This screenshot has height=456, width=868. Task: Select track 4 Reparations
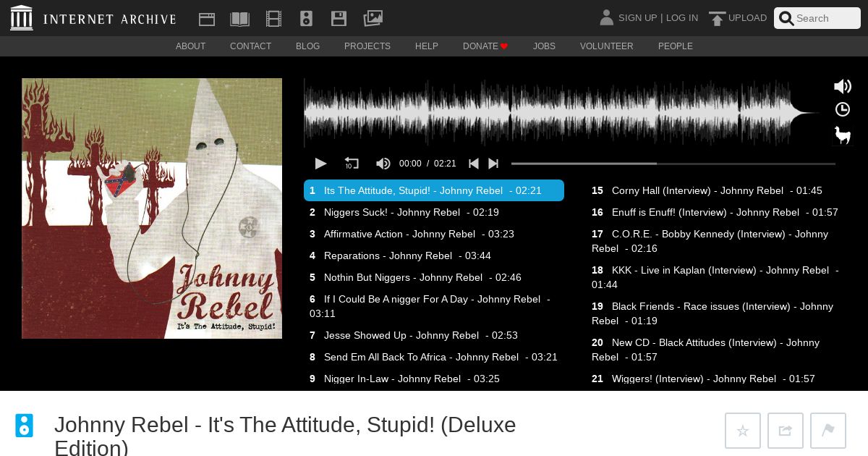coord(434,256)
